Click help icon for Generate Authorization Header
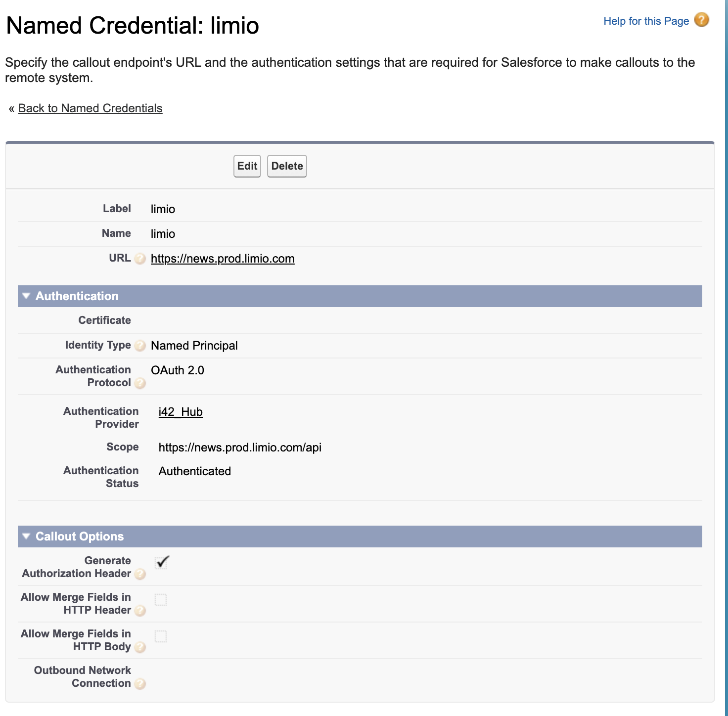728x716 pixels. click(x=140, y=574)
